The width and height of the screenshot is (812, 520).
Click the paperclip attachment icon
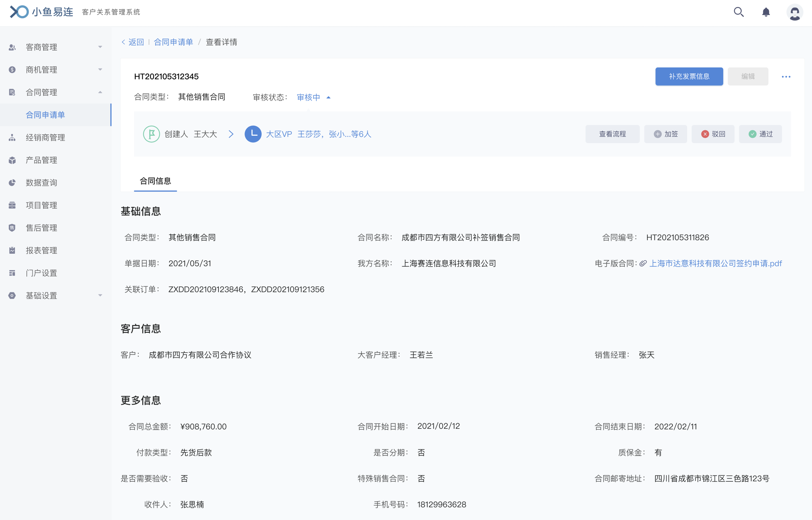click(x=643, y=263)
